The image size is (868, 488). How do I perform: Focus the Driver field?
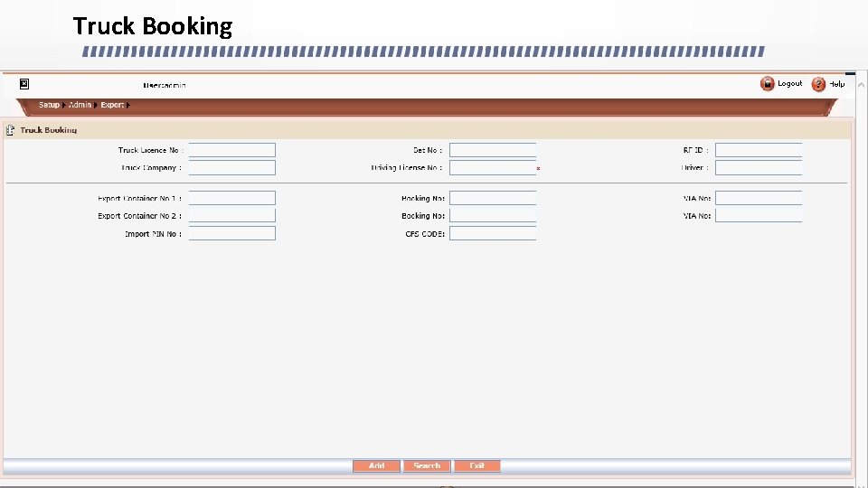point(759,168)
